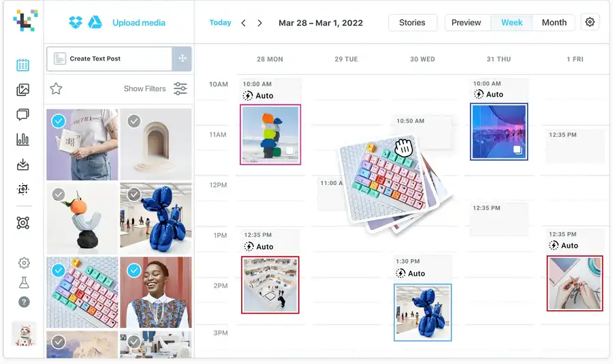This screenshot has width=613, height=364.
Task: Open the media library sidebar icon
Action: [x=22, y=90]
